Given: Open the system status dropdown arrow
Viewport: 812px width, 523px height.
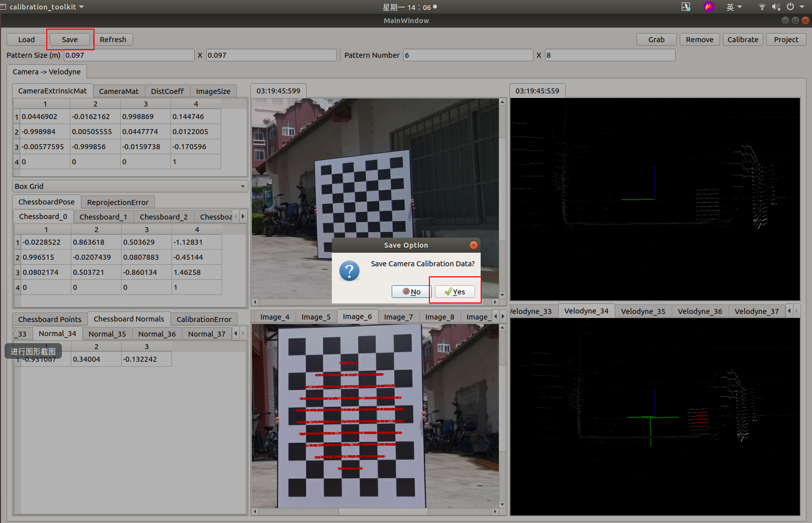Looking at the screenshot, I should pos(801,7).
